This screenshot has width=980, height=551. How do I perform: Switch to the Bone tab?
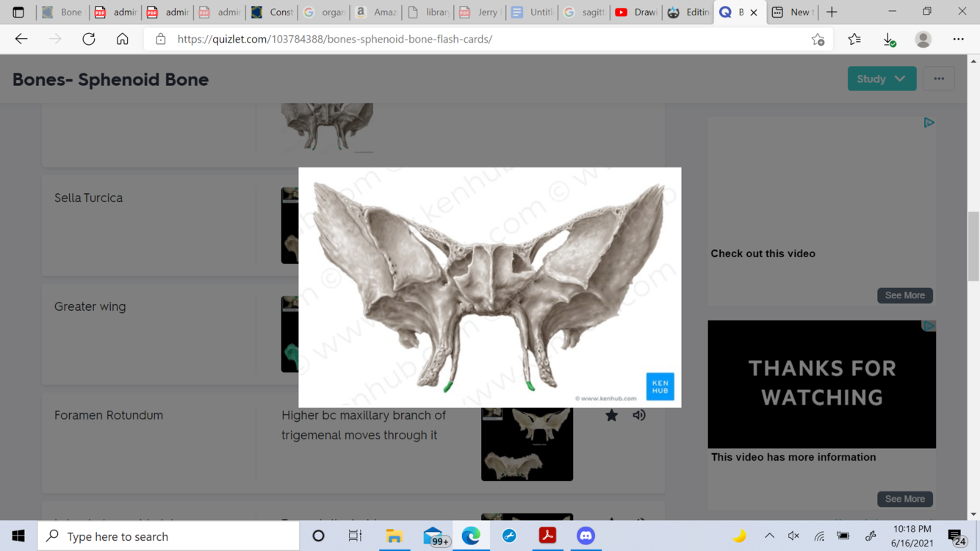(62, 12)
